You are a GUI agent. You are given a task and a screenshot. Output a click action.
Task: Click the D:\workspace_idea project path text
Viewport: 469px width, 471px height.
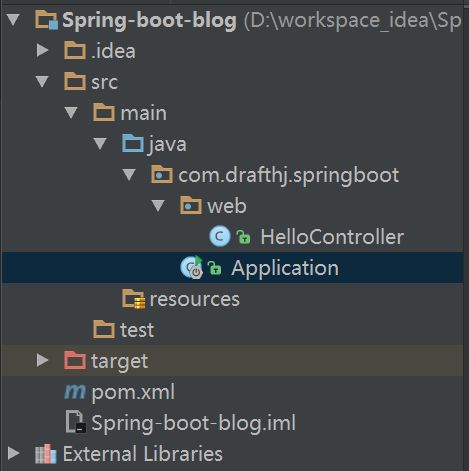[x=353, y=21]
